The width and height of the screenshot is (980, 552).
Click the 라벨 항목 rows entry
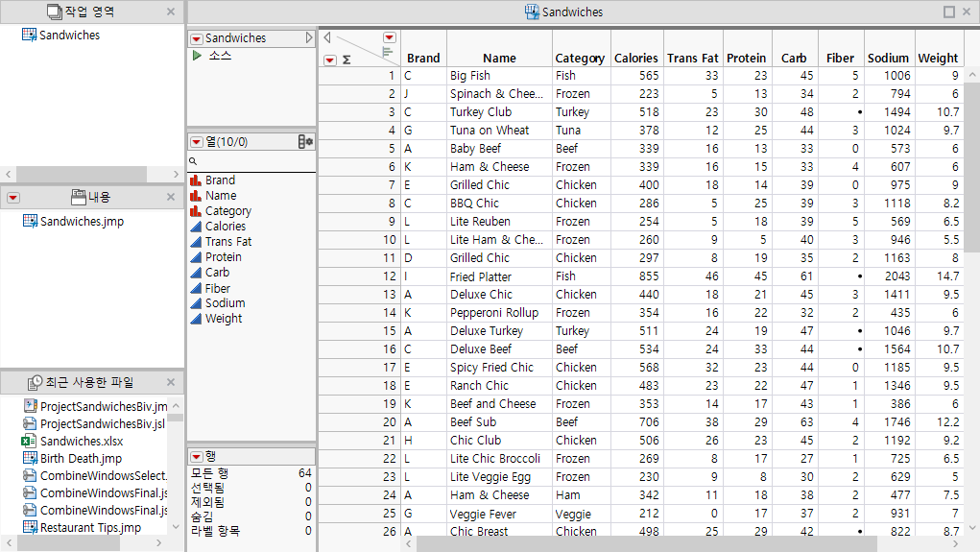[251, 531]
